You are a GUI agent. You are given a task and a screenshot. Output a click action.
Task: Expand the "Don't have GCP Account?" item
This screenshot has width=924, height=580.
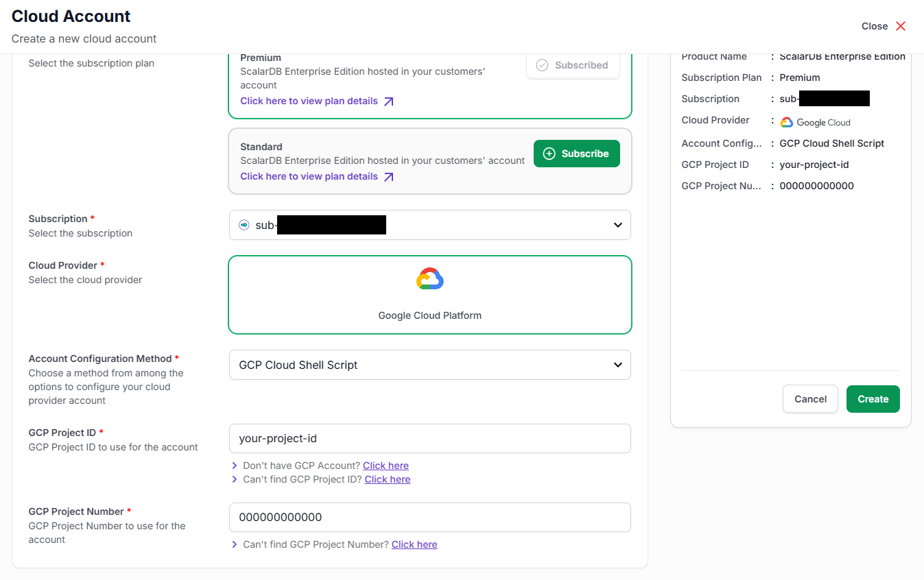point(233,466)
